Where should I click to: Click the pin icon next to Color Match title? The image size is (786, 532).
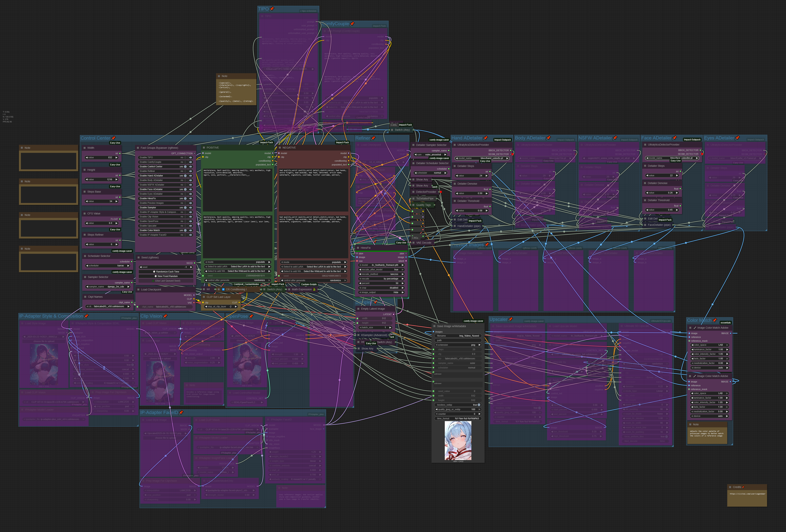[714, 320]
